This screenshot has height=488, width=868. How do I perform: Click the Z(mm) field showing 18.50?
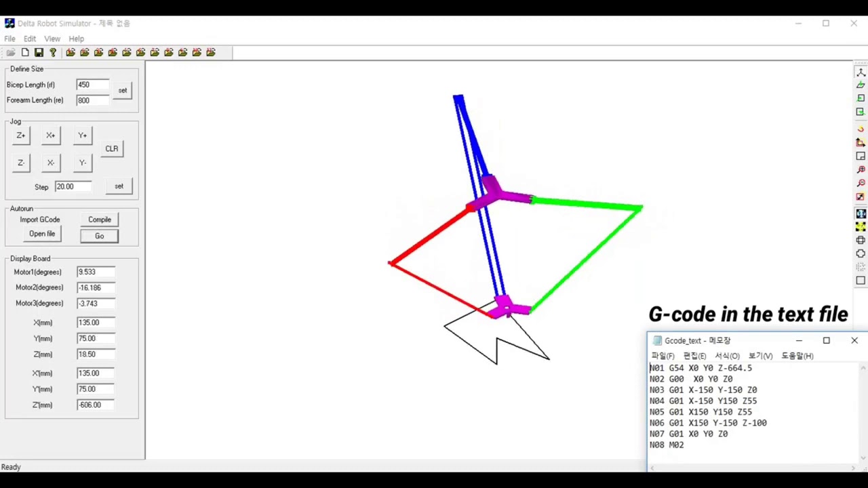[x=96, y=354]
